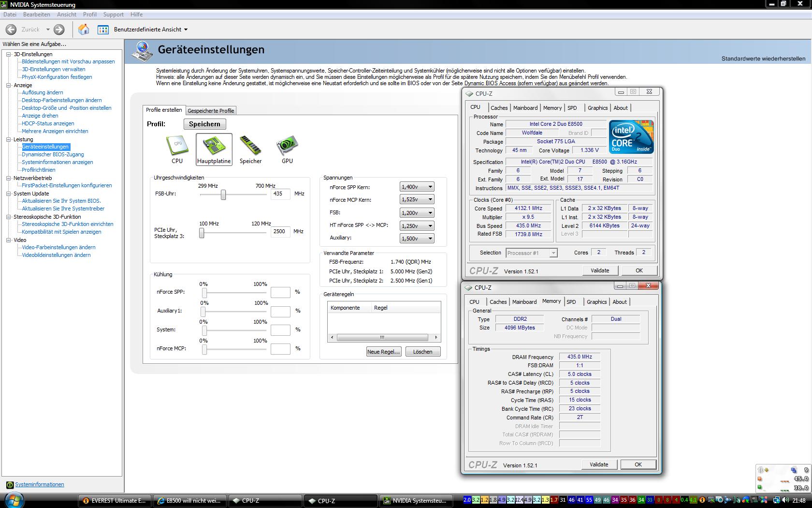The height and width of the screenshot is (508, 812).
Task: Collapse the Netzwerkbetrieb tree node
Action: click(9, 178)
